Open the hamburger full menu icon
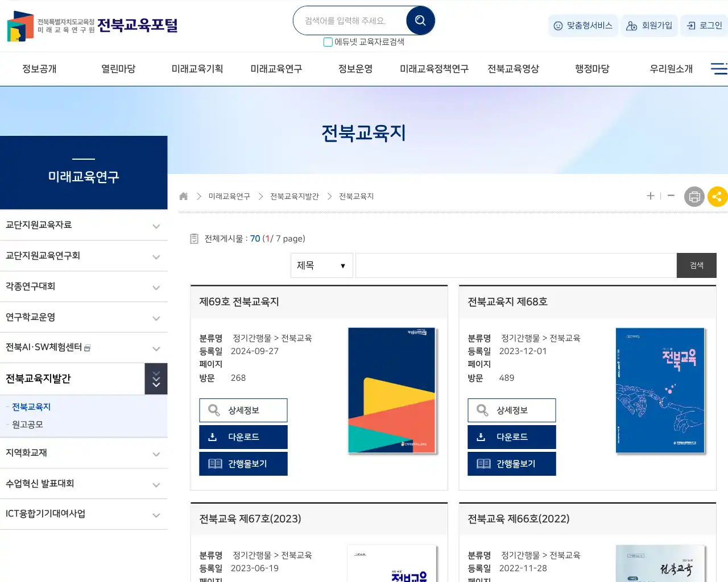728x582 pixels. (x=718, y=69)
